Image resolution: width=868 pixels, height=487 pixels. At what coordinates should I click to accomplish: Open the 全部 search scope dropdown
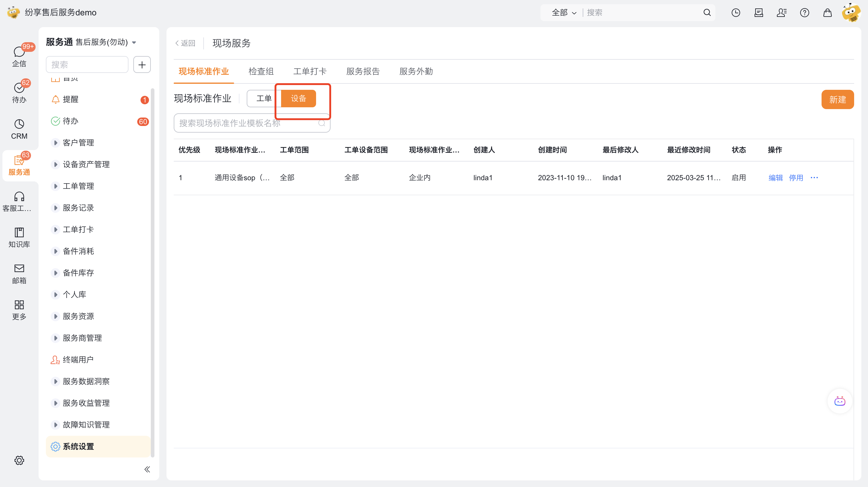564,12
